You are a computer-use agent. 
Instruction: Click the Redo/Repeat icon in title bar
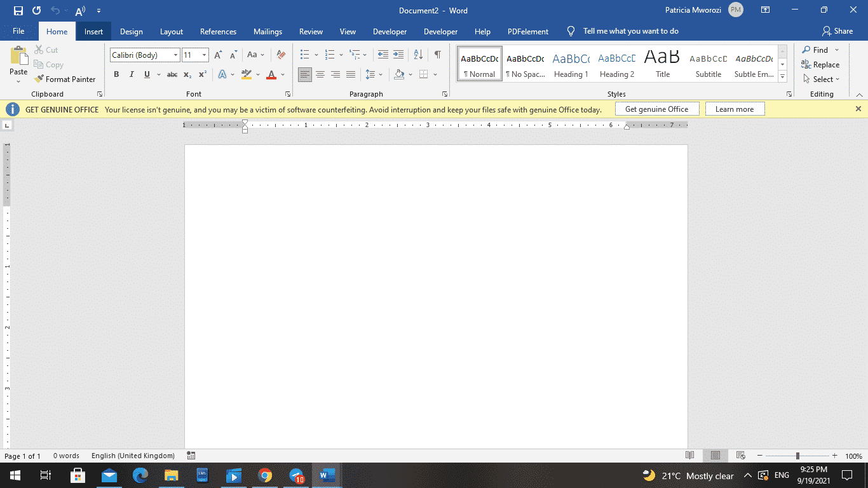click(37, 11)
